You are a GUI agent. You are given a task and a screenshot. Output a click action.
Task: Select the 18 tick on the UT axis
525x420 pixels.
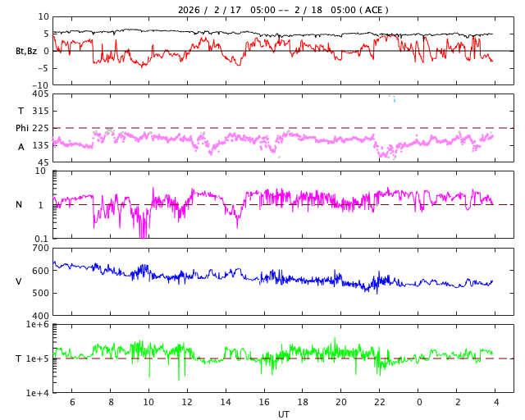coord(303,402)
